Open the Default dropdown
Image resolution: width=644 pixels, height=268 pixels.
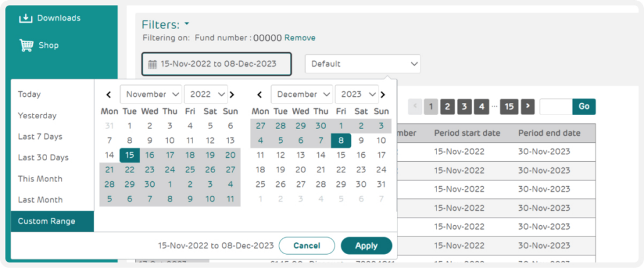[363, 64]
